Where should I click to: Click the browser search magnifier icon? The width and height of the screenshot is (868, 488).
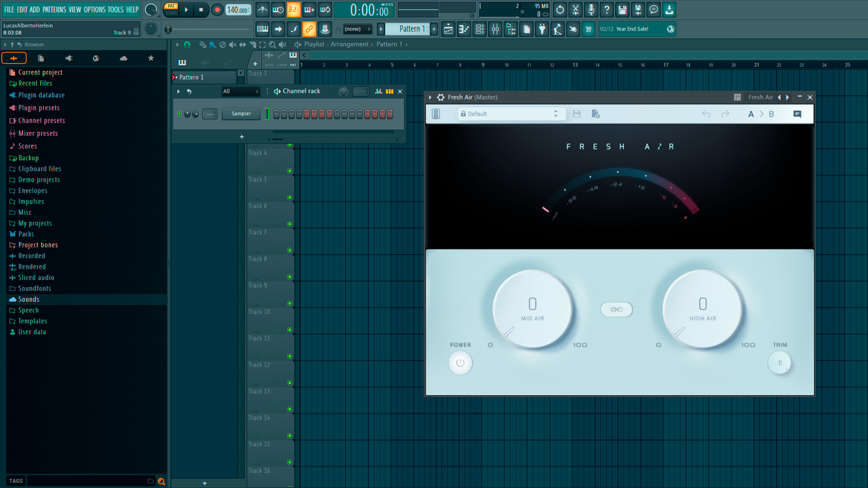[x=161, y=481]
